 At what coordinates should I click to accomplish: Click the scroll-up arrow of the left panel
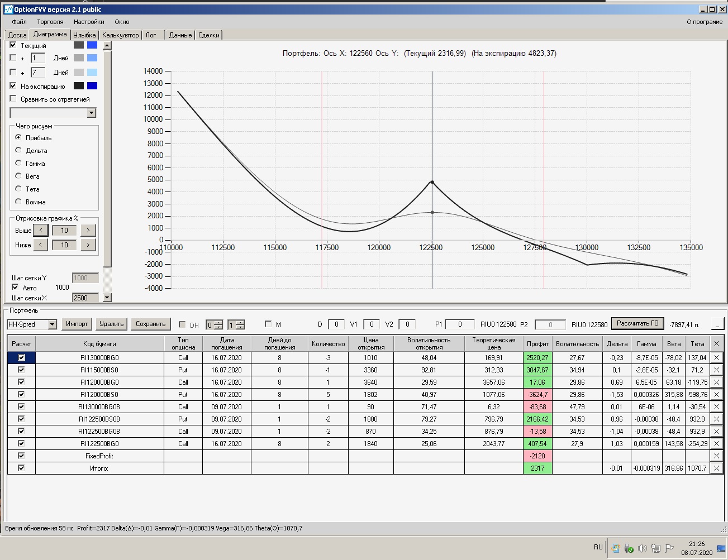tap(107, 46)
